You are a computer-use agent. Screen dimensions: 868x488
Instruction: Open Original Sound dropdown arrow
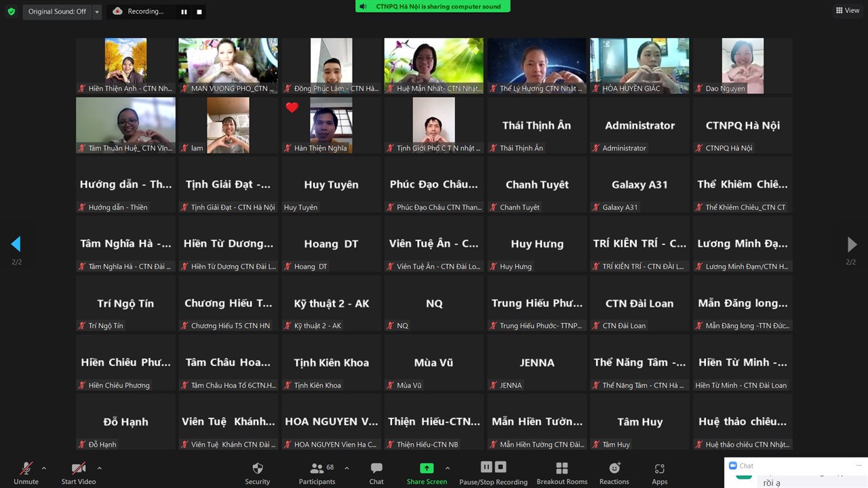coord(97,12)
